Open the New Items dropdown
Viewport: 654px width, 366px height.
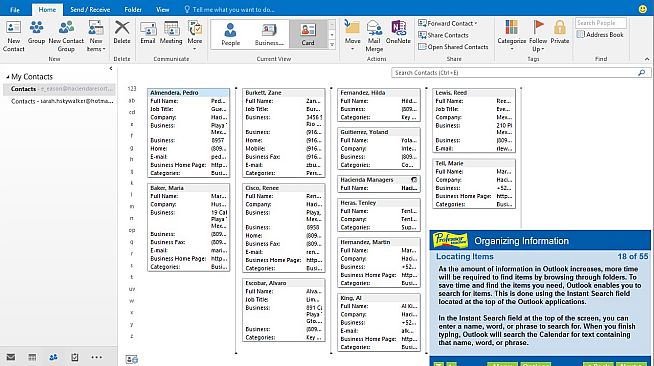[96, 36]
